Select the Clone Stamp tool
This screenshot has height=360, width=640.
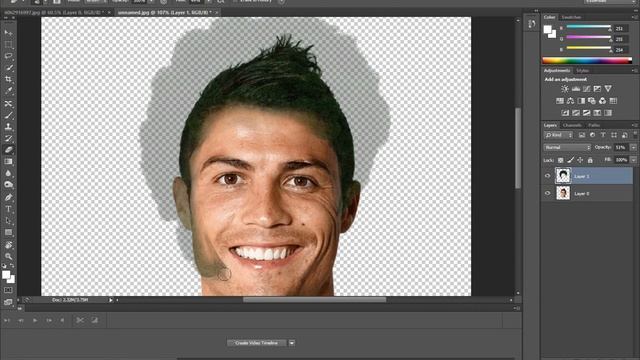[x=8, y=127]
